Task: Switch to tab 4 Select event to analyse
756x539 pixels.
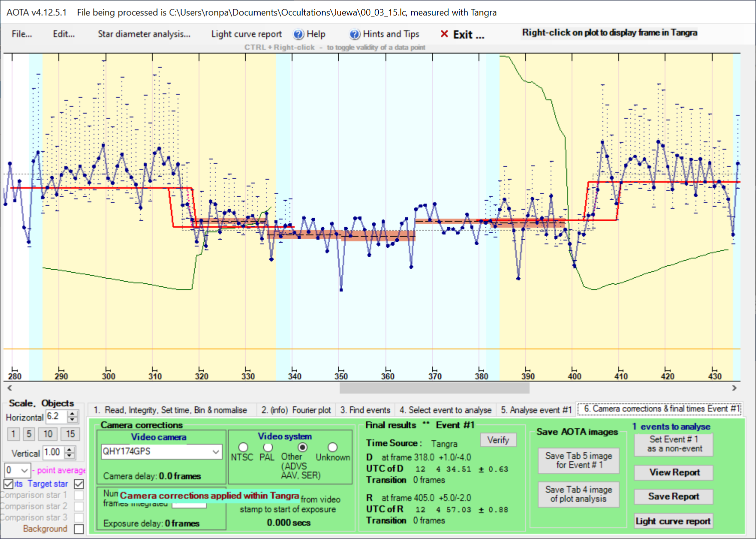Action: tap(445, 410)
